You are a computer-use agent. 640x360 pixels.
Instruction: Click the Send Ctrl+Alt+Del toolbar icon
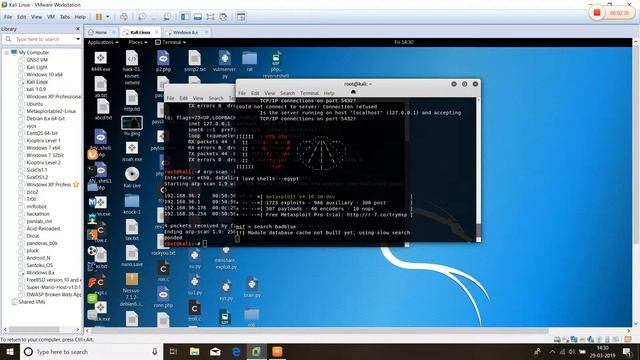pos(124,17)
